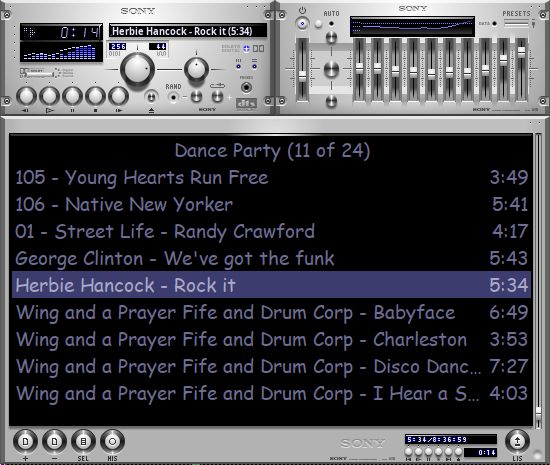Stop playback using the main stop button
The height and width of the screenshot is (465, 550).
95,96
